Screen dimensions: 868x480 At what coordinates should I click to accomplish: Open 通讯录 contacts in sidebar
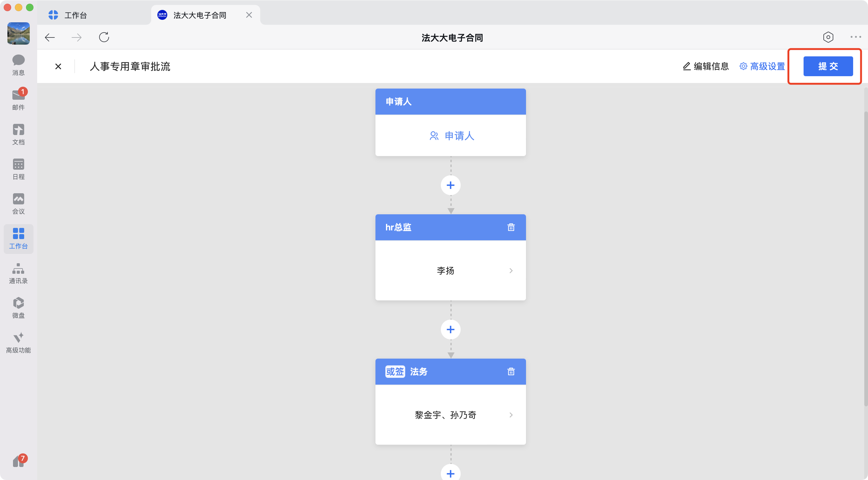(19, 273)
